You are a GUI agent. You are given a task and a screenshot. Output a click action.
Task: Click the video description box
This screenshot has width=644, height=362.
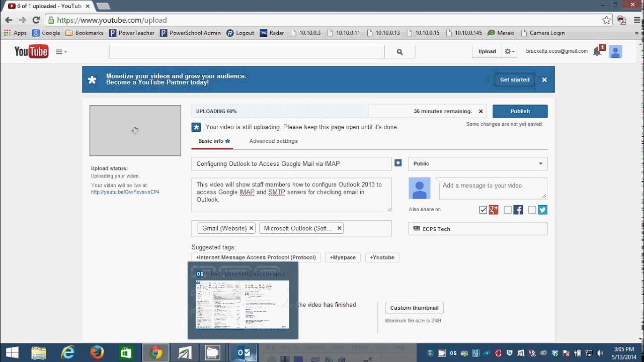click(291, 195)
